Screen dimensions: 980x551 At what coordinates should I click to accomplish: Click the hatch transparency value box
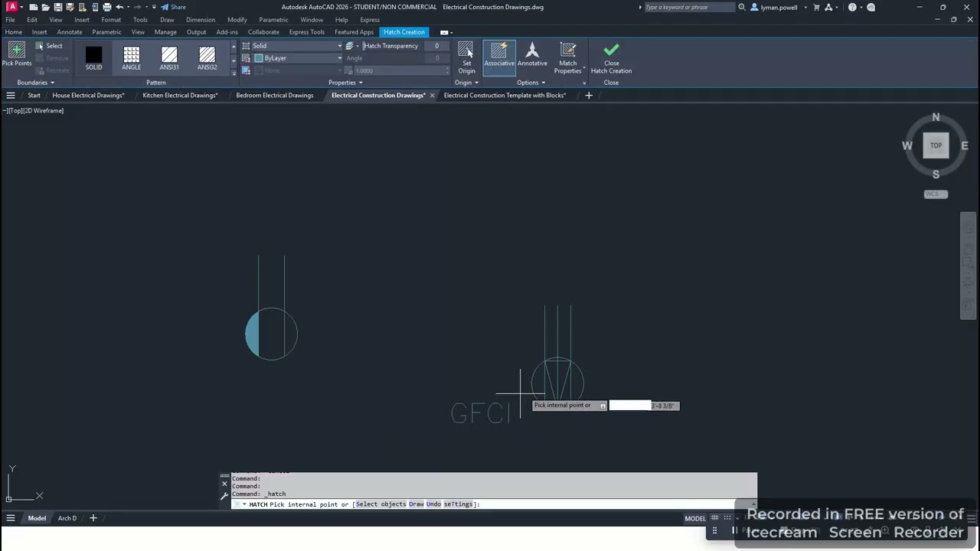(437, 46)
